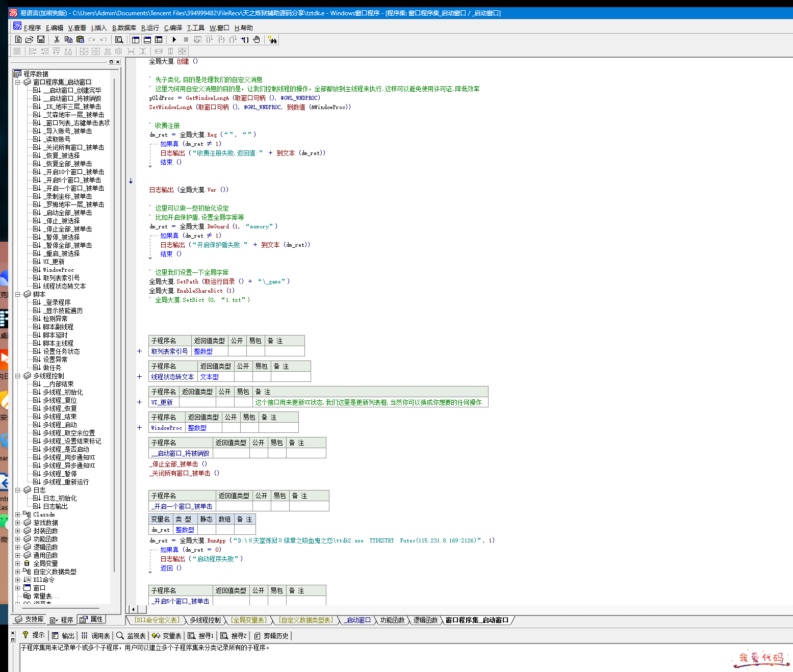Close the bottom output panel
This screenshot has width=793, height=672.
[13, 633]
